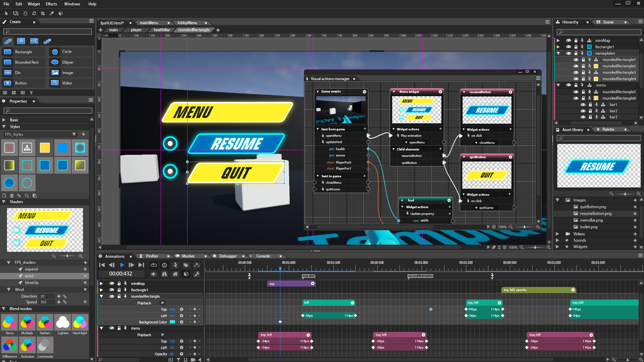The width and height of the screenshot is (644, 362).
Task: Open the FPS_Styles dropdown
Action: point(74,134)
